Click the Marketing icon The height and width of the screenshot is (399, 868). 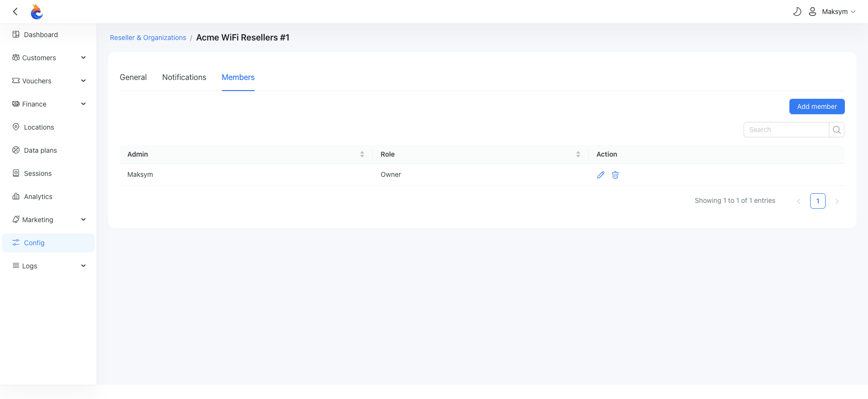point(16,219)
